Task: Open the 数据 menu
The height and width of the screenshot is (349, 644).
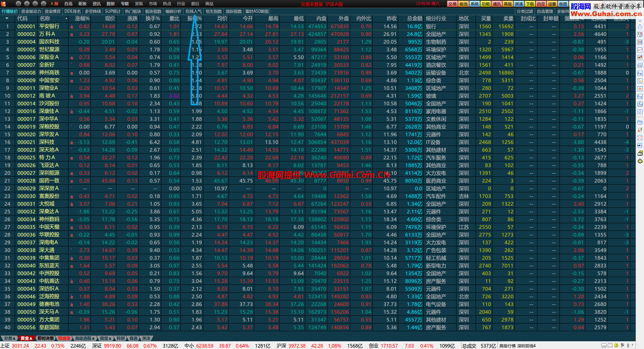Action: pos(111,4)
